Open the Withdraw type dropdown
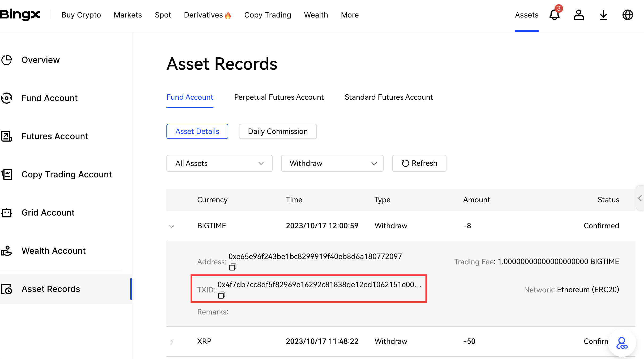This screenshot has width=644, height=359. (x=332, y=163)
